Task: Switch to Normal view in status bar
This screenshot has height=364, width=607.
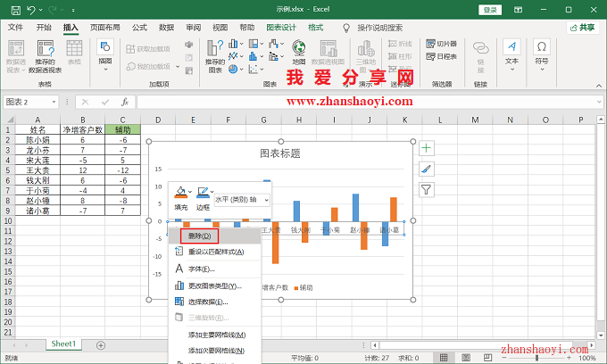Action: pos(444,358)
